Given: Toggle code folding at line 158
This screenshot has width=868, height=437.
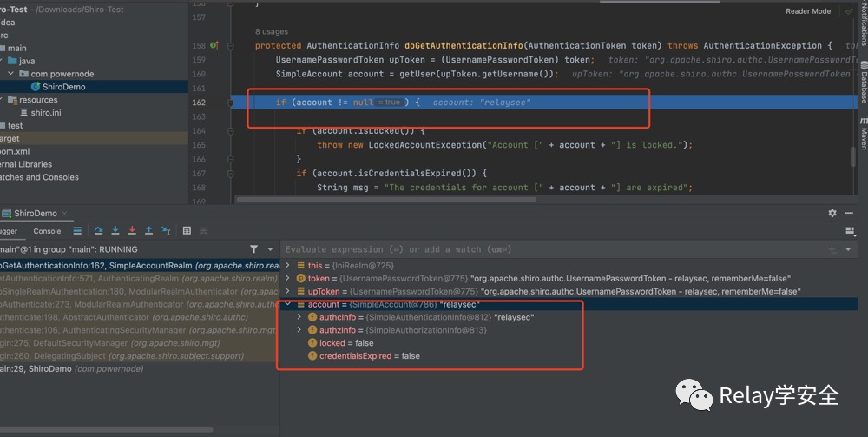Looking at the screenshot, I should (x=231, y=46).
